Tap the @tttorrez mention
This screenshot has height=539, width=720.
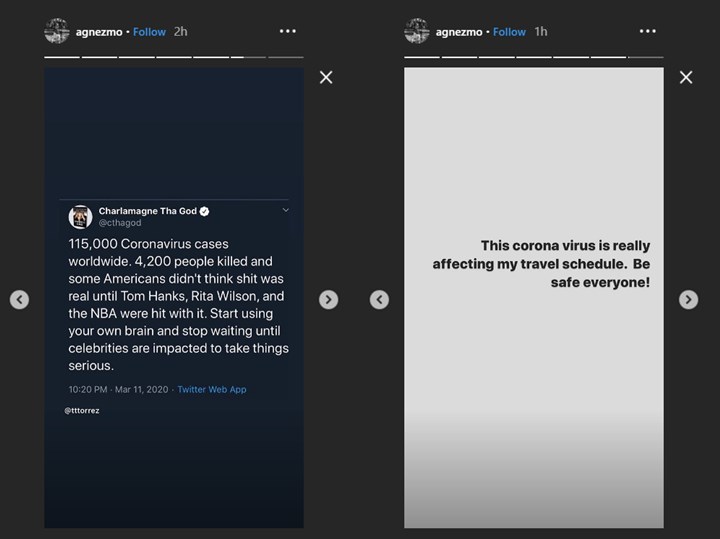tap(82, 410)
